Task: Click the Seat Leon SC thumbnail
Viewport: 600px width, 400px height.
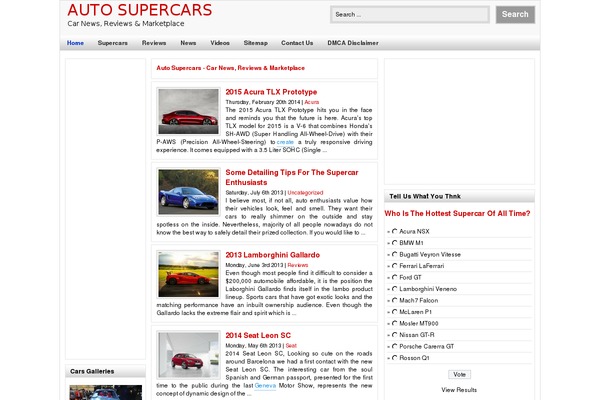Action: 189,354
